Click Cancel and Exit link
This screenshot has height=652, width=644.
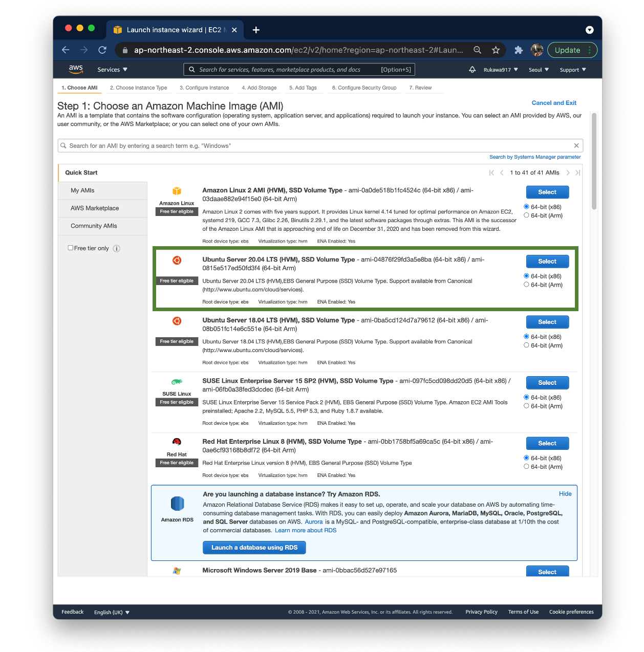point(554,103)
